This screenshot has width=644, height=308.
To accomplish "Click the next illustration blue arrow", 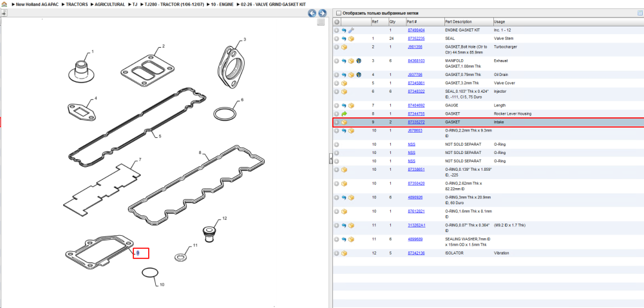I will [x=323, y=13].
